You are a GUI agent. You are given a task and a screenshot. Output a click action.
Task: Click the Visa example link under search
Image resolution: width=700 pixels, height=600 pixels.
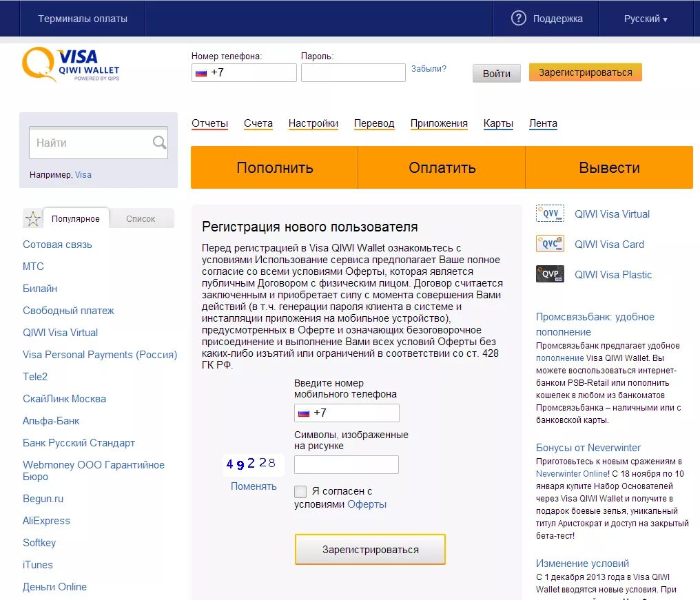(x=83, y=174)
